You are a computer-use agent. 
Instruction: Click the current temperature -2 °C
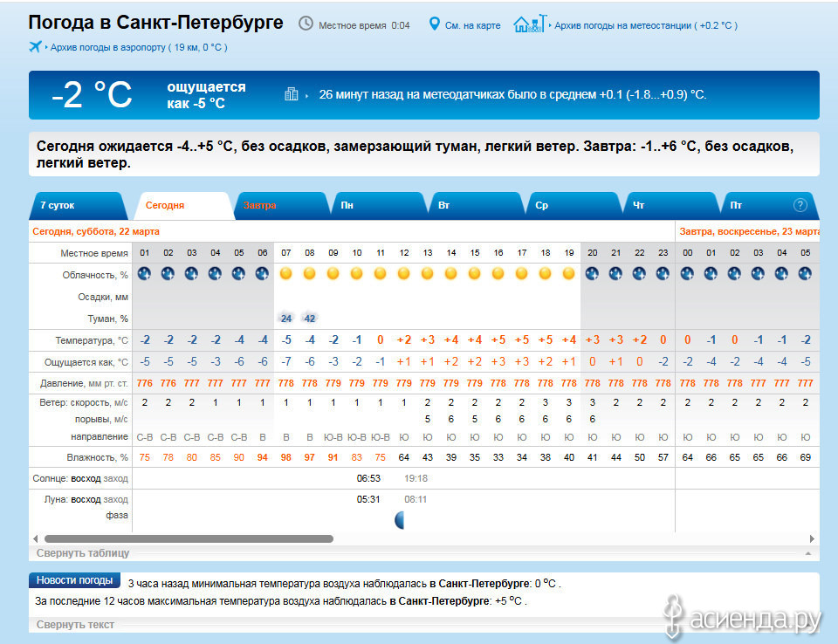click(x=92, y=95)
